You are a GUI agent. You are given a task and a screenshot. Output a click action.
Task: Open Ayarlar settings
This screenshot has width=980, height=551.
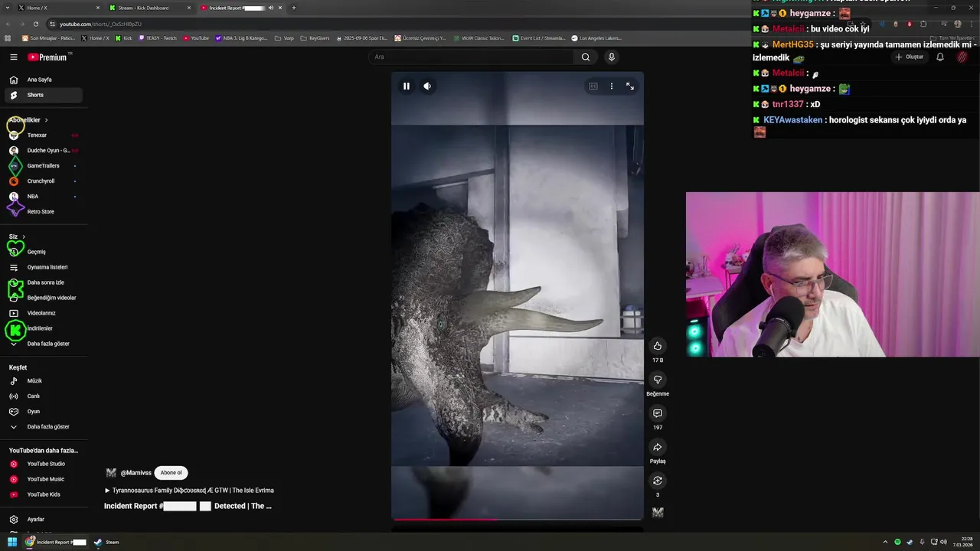point(44,520)
